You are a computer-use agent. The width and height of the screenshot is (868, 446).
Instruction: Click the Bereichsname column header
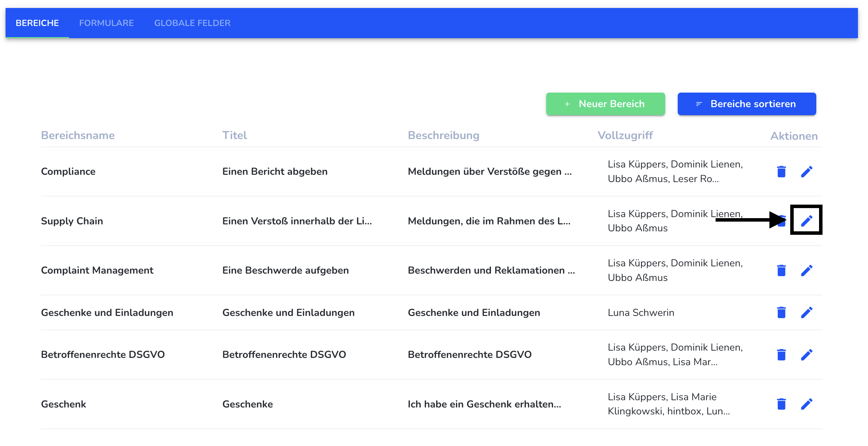pyautogui.click(x=78, y=135)
